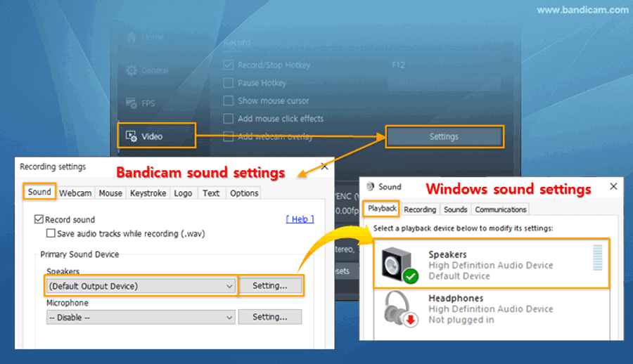Select Communications tab in Windows Sound dialog

(501, 209)
